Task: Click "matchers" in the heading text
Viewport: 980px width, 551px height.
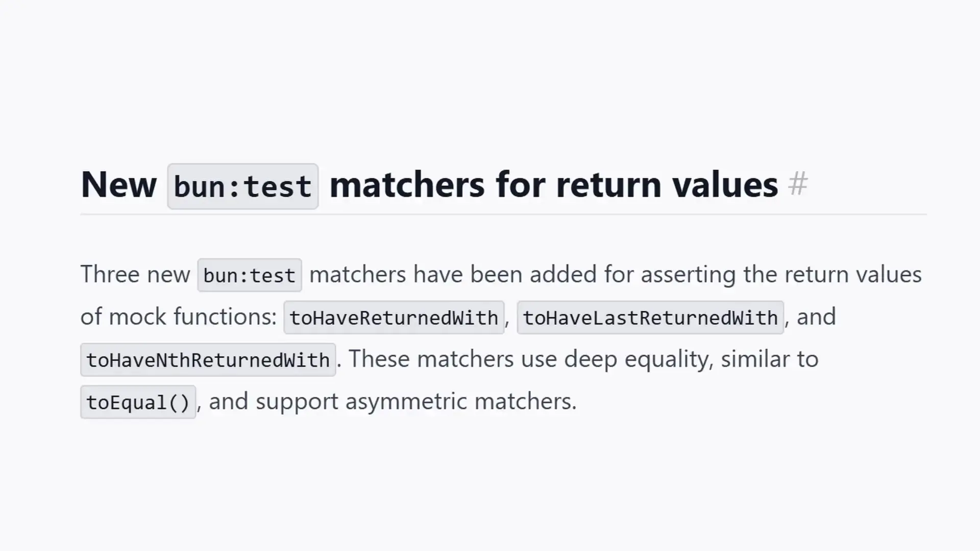Action: click(406, 185)
